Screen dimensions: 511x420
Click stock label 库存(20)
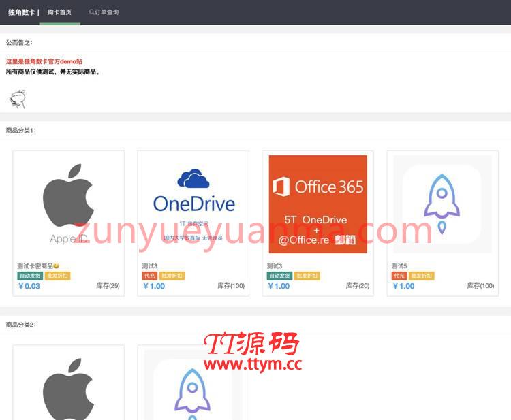(358, 286)
